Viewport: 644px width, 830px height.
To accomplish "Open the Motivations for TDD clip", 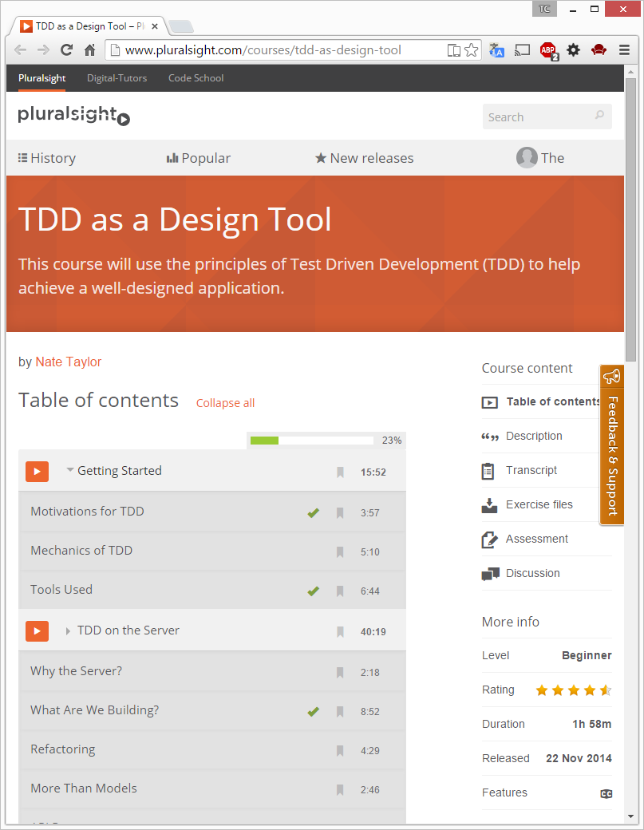I will [x=87, y=512].
